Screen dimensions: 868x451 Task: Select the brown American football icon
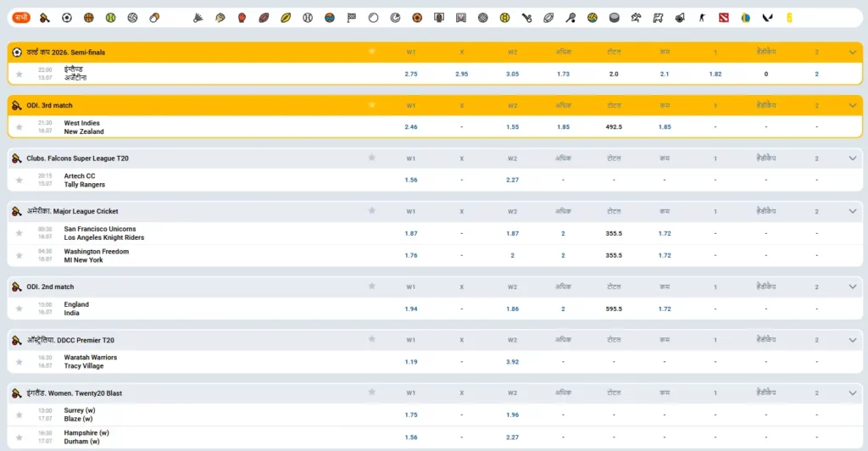click(264, 18)
